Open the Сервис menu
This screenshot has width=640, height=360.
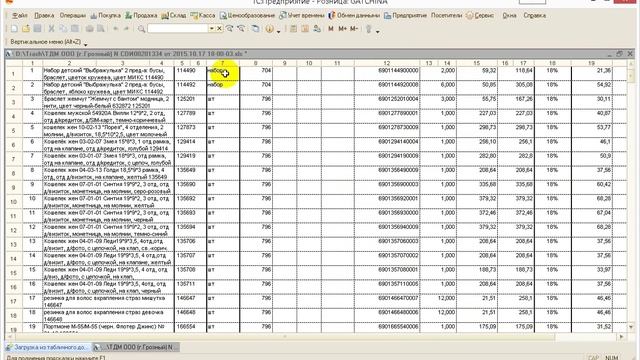(x=480, y=16)
